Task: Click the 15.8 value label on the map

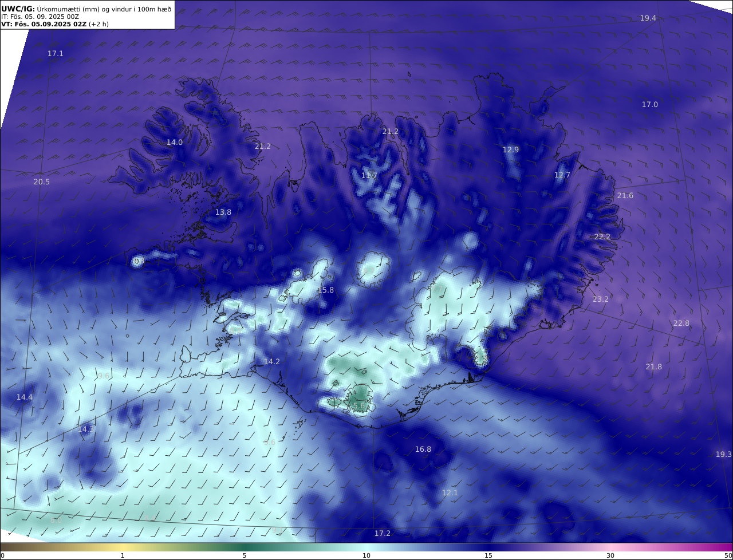Action: point(326,290)
